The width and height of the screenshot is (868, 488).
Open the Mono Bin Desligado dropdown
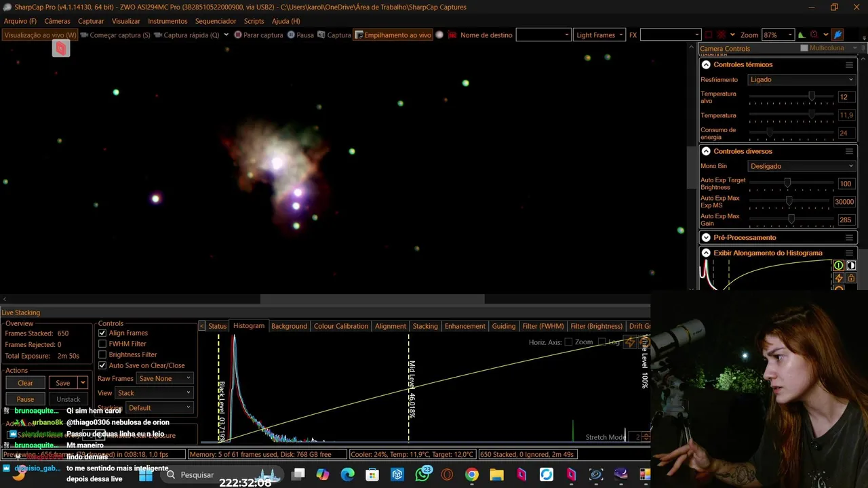[x=802, y=166]
